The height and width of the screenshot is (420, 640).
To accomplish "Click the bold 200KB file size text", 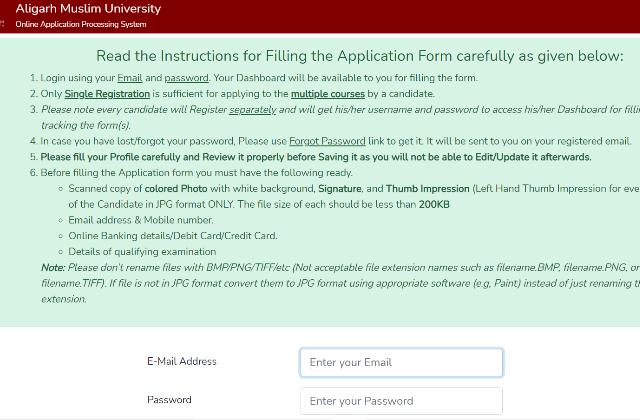I will (434, 205).
